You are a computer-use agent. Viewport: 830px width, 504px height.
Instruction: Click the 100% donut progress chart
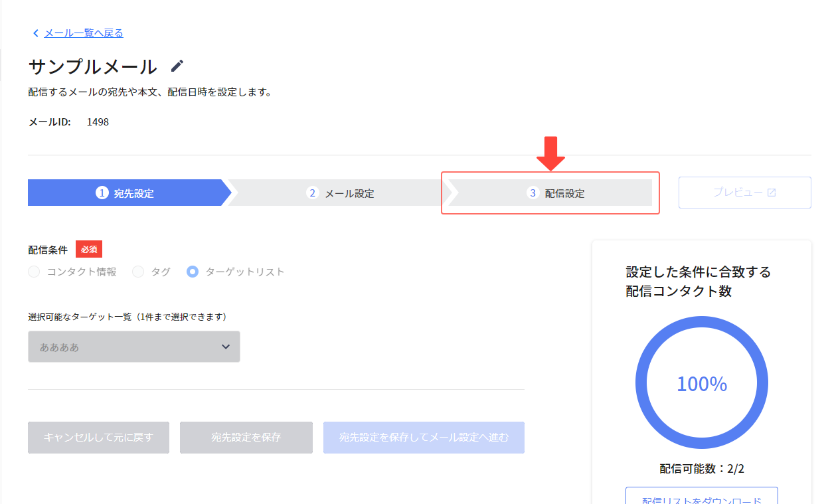pos(702,383)
